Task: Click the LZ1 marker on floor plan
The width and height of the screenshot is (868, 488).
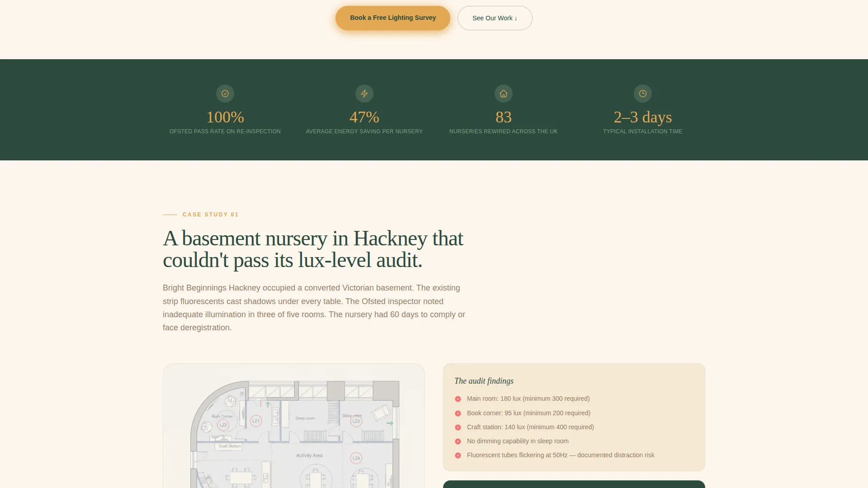Action: [x=256, y=421]
